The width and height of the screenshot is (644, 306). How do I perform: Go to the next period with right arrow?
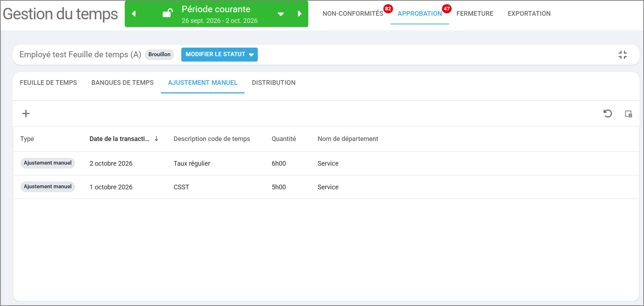click(x=300, y=14)
